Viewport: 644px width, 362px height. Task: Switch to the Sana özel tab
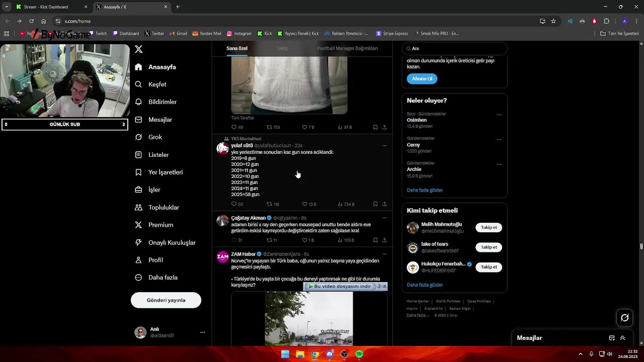[x=237, y=48]
